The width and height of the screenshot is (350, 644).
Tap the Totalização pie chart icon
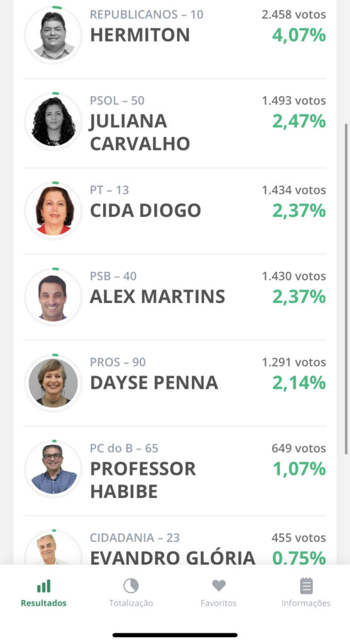[x=131, y=586]
